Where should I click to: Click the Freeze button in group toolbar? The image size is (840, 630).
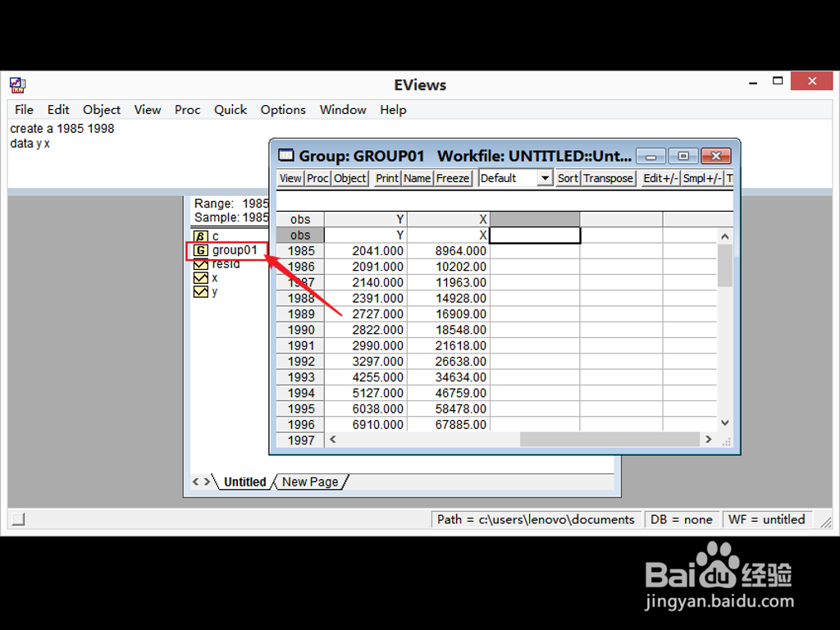453,178
